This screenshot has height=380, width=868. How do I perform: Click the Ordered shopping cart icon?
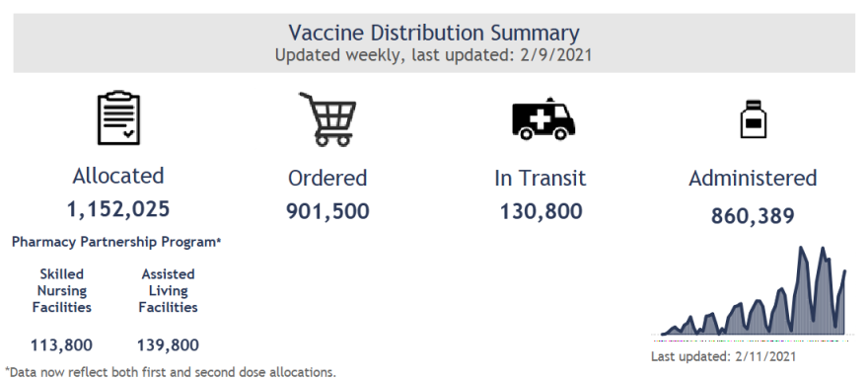coord(327,119)
